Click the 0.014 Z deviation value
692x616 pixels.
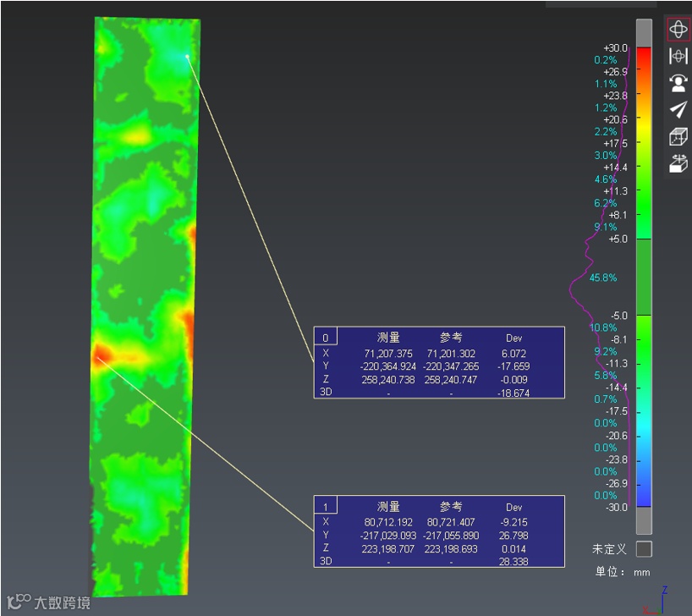pos(514,548)
